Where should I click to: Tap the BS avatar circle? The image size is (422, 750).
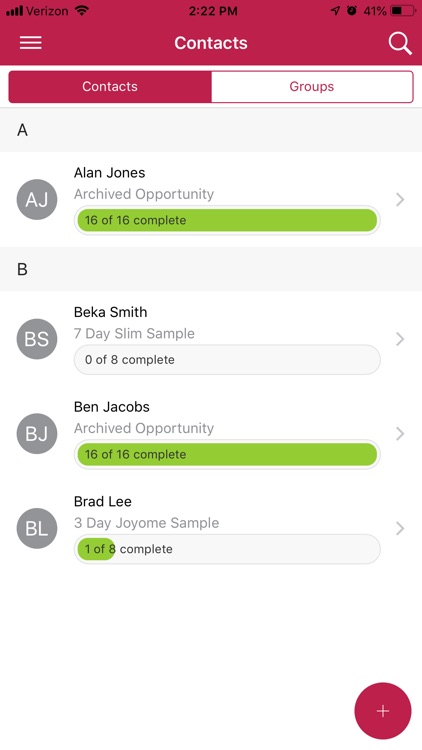[x=37, y=339]
